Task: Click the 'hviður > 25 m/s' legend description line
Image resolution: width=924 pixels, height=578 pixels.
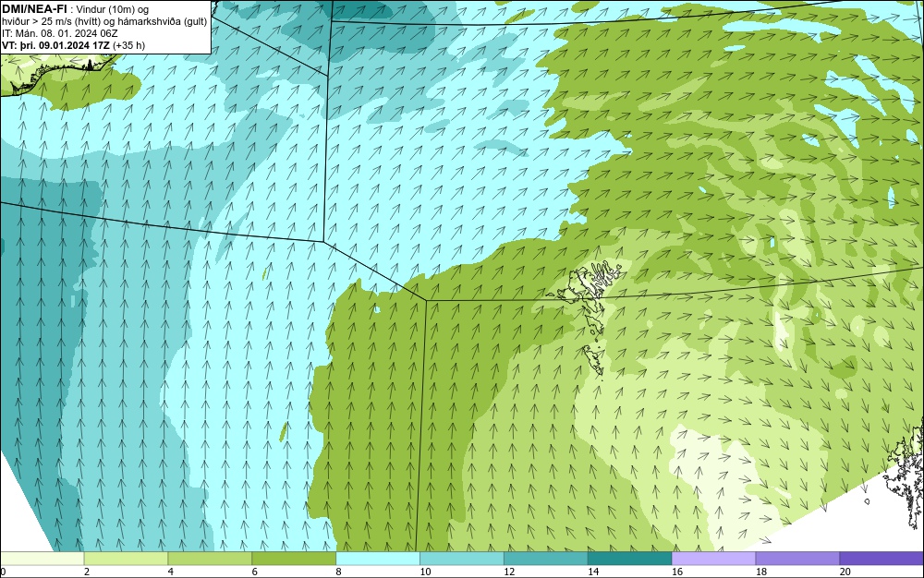Action: [x=104, y=22]
